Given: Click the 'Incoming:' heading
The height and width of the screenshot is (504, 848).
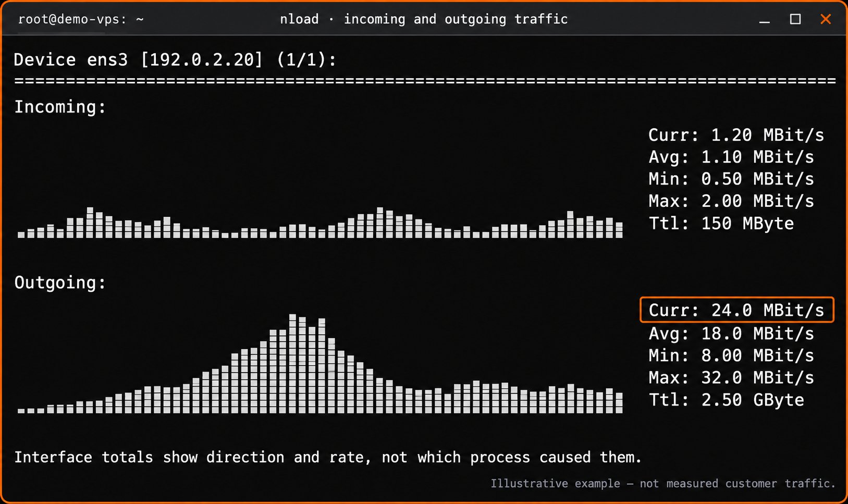Looking at the screenshot, I should click(x=60, y=107).
